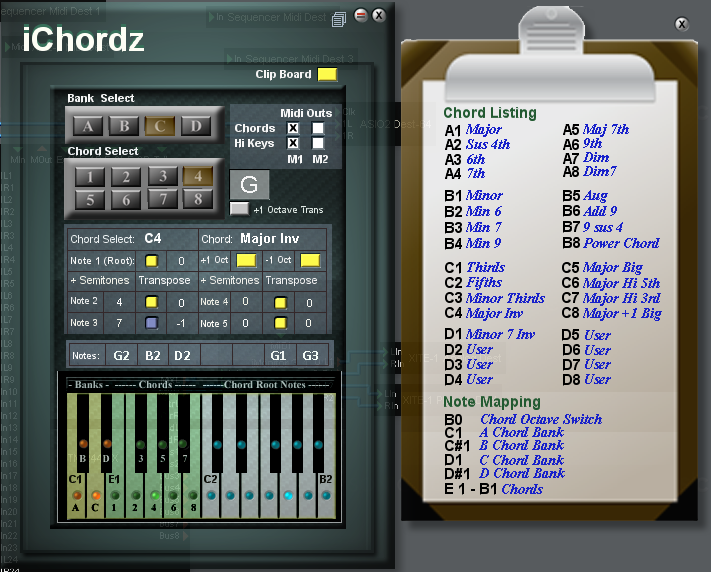Close the Chord Listing clipboard panel

pos(682,24)
